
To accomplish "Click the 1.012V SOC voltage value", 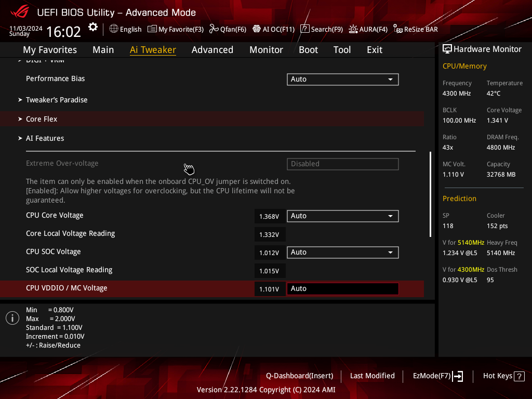I will (x=270, y=253).
